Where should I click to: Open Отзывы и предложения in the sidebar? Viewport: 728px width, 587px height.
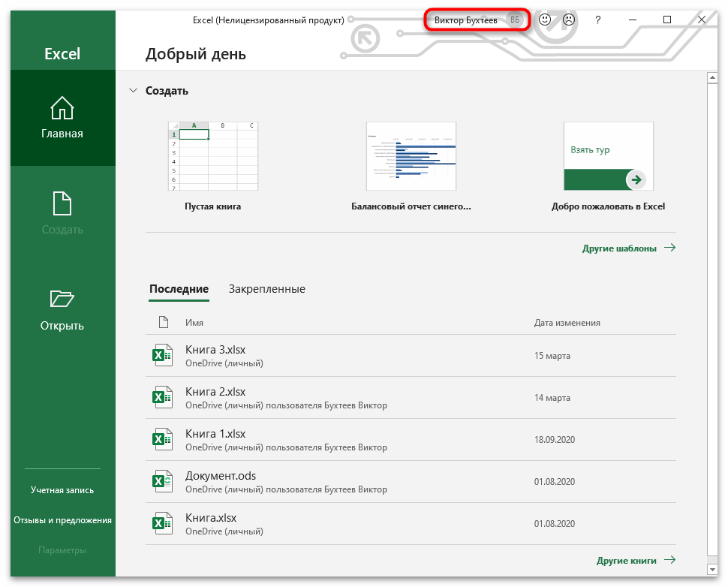pos(62,520)
